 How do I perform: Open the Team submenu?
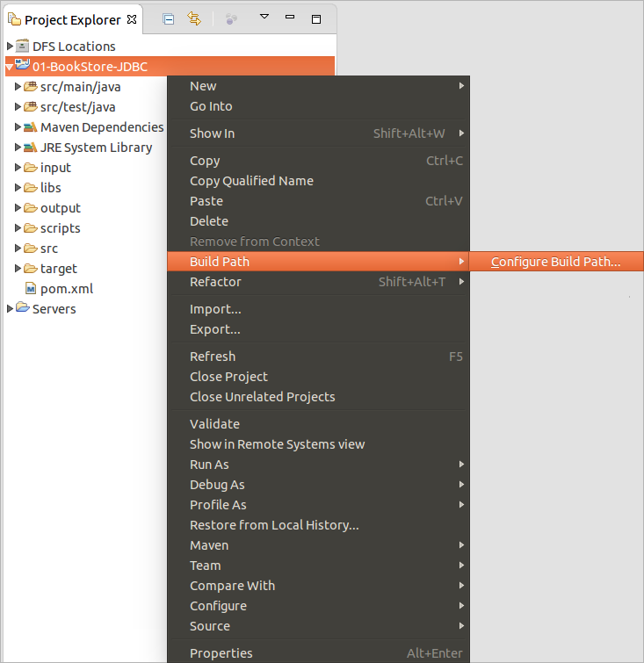tap(319, 566)
